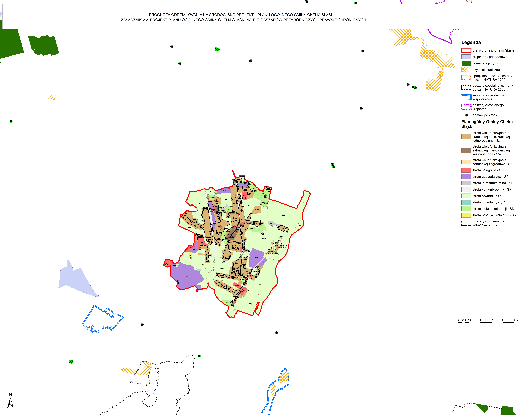
Task: Click the '37SJ' zone label on the map
Action: (257, 210)
